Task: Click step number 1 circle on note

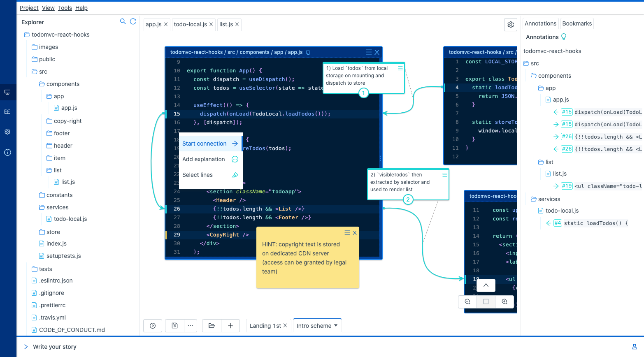Action: coord(363,93)
